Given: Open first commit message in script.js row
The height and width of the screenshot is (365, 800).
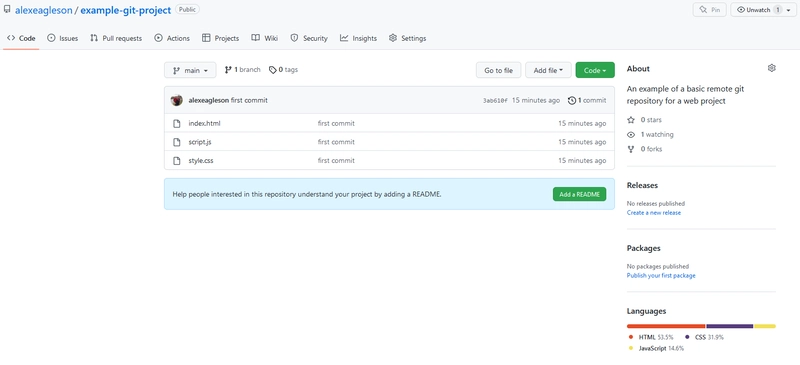Looking at the screenshot, I should [336, 142].
